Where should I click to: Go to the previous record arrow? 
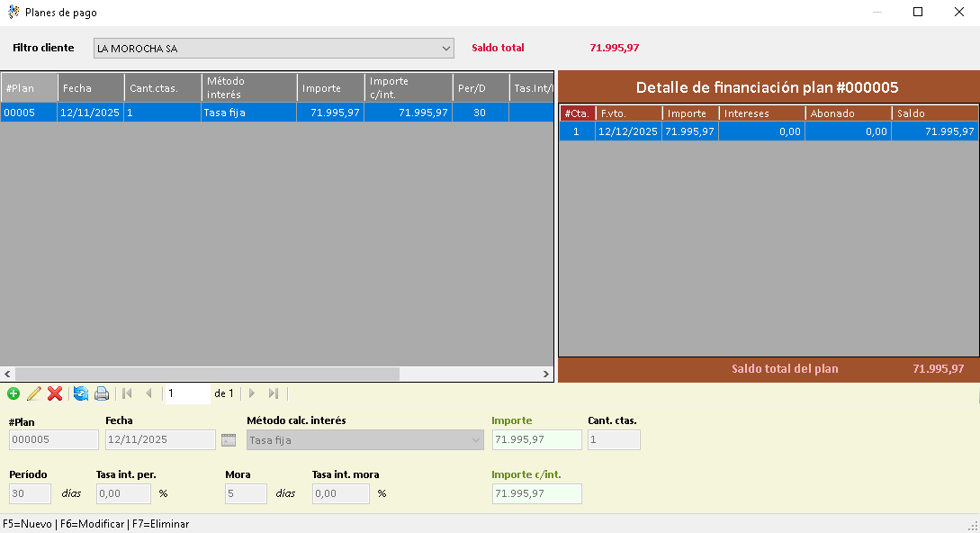[148, 393]
